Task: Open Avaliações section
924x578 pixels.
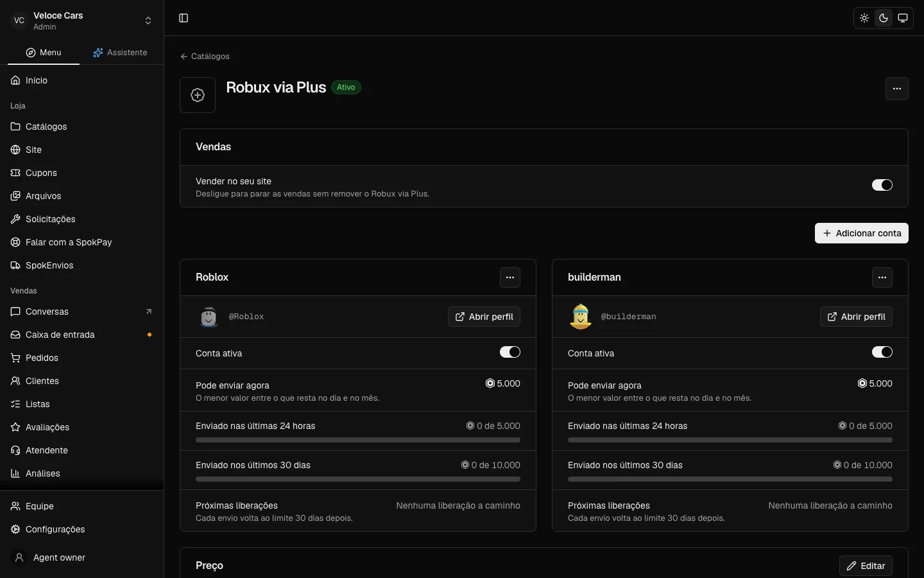Action: click(82, 427)
